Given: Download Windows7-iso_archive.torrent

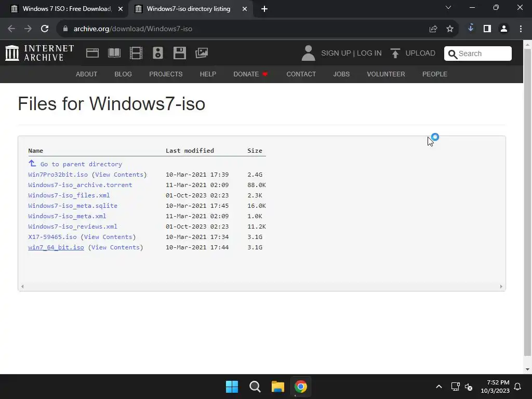Looking at the screenshot, I should (80, 185).
